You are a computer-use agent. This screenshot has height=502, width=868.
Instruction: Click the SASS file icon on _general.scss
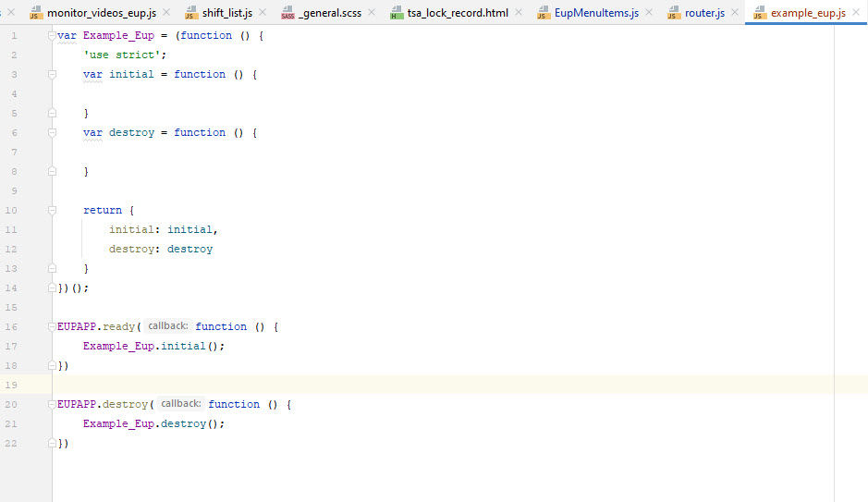(287, 12)
